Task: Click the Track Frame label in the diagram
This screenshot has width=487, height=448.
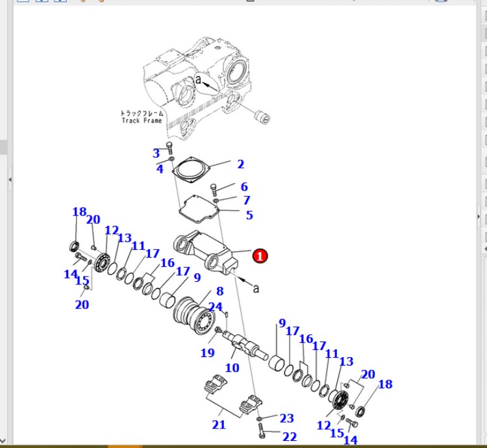Action: click(x=142, y=117)
